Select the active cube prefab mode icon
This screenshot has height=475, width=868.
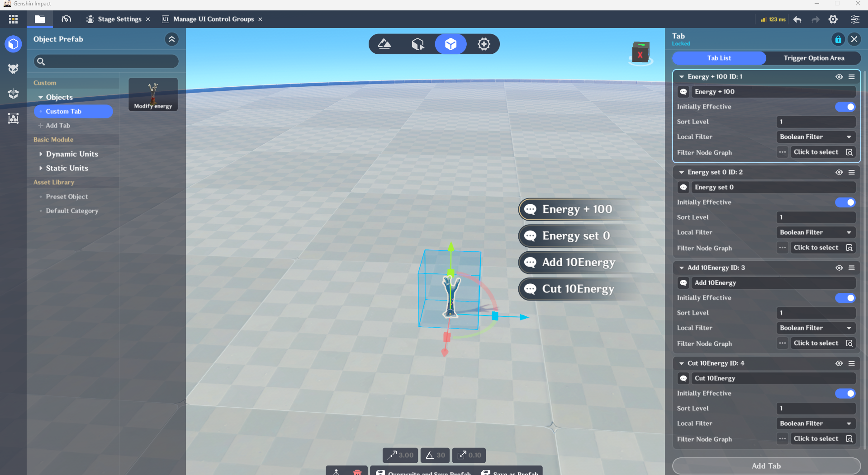[x=451, y=44]
